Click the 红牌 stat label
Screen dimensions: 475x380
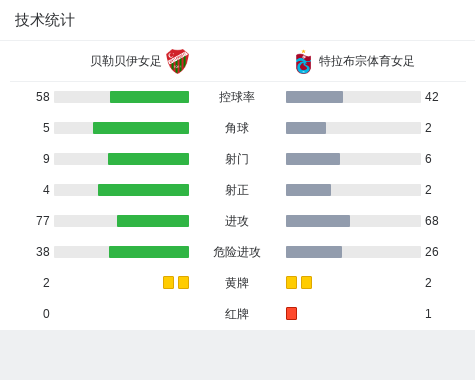pos(237,314)
